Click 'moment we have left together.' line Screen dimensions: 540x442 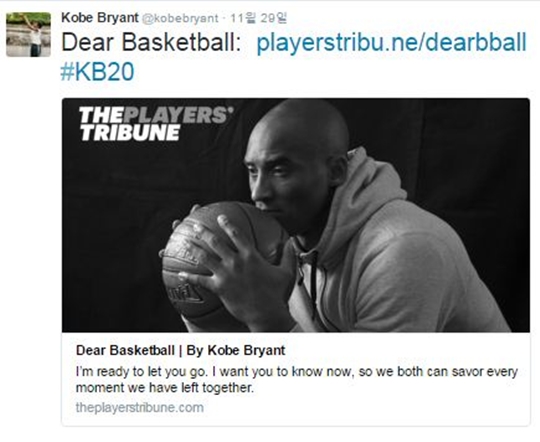(x=165, y=388)
